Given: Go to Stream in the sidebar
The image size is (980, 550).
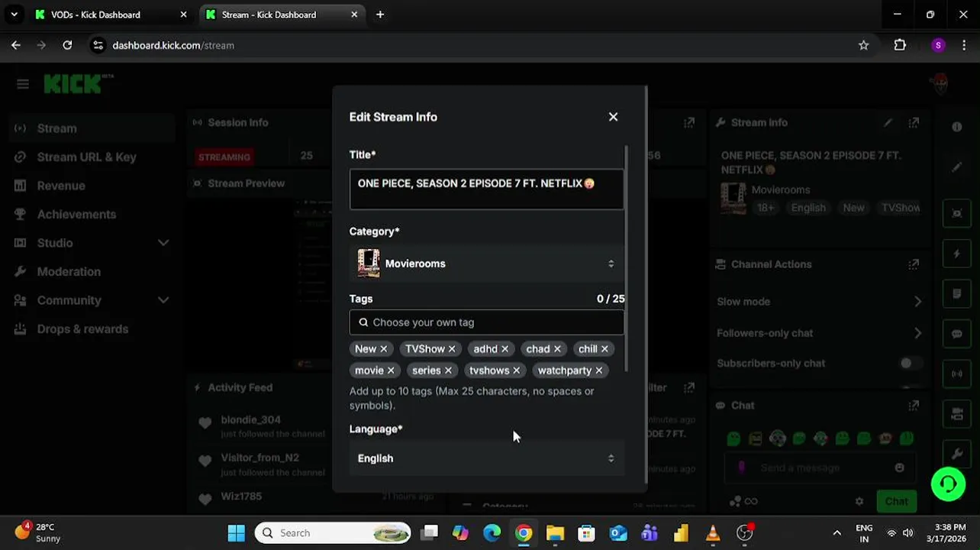Looking at the screenshot, I should (x=92, y=128).
